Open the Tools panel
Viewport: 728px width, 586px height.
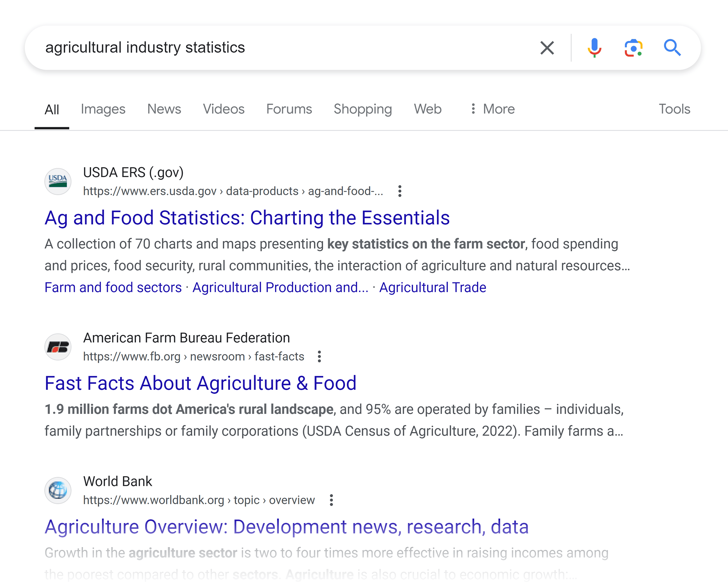point(674,109)
